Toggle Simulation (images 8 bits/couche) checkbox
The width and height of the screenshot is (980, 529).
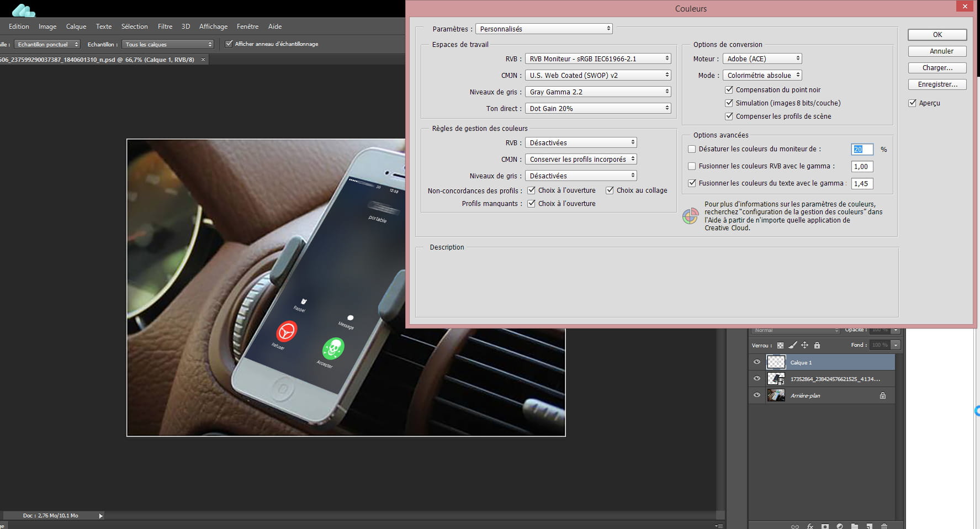[729, 103]
